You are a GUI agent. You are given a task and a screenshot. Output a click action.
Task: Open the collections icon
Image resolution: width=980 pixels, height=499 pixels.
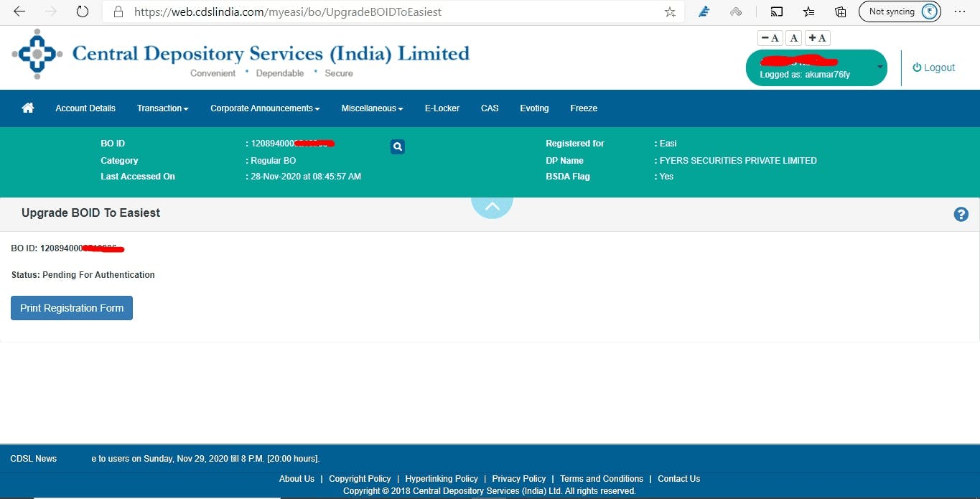click(x=841, y=11)
